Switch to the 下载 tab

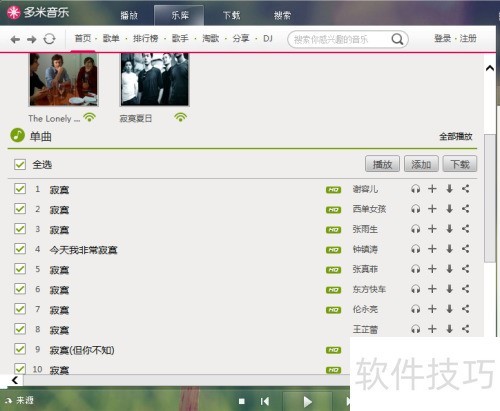coord(231,15)
